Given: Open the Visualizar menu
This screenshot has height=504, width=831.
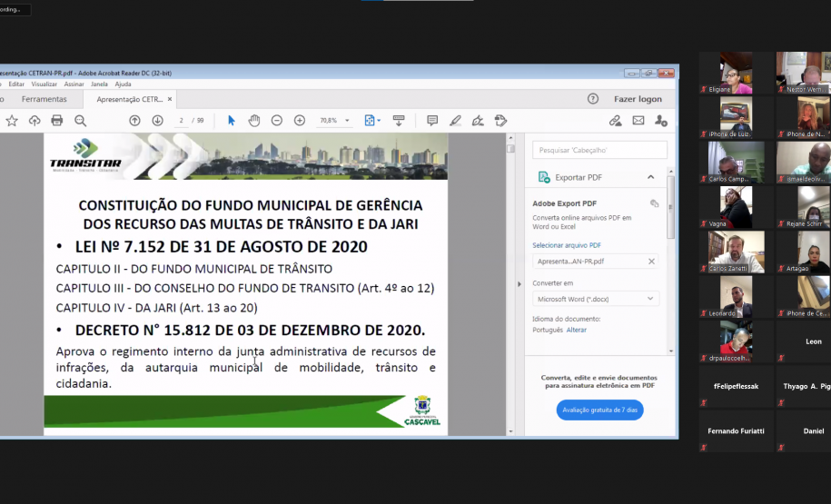Looking at the screenshot, I should (x=45, y=84).
